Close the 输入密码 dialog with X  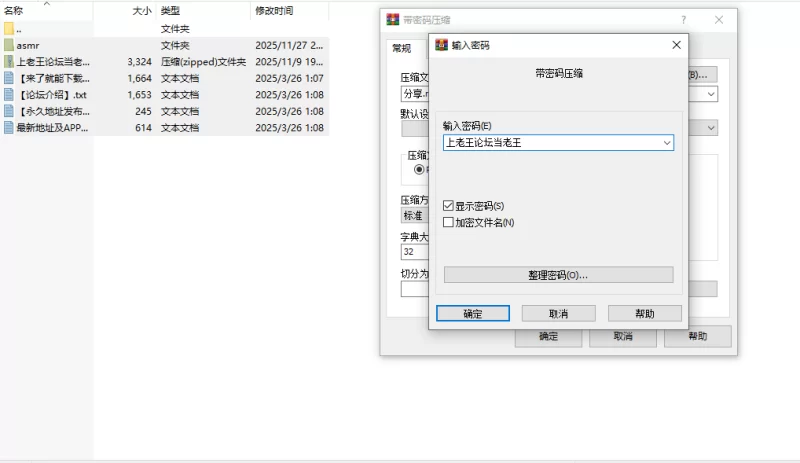click(x=677, y=45)
